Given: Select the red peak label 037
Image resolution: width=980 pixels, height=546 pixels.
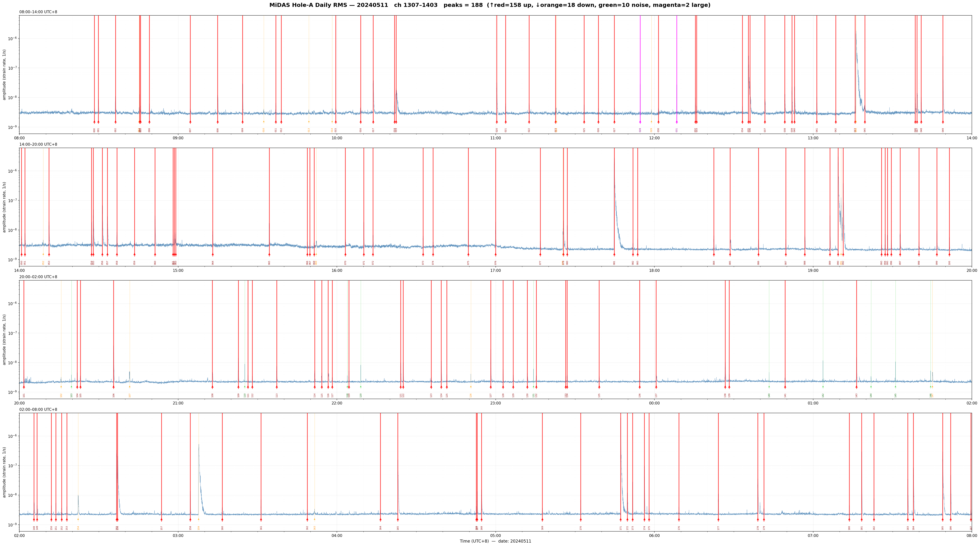Looking at the screenshot, I should tap(765, 130).
